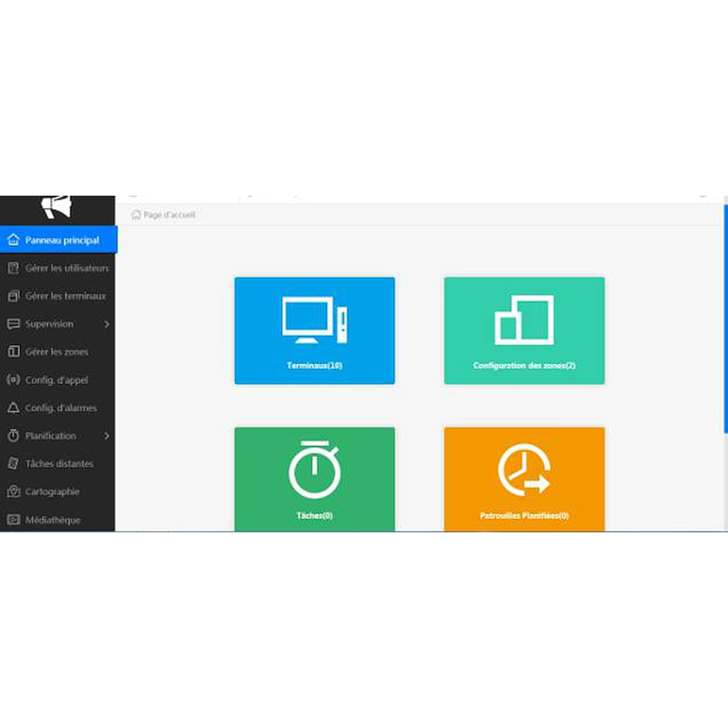
Task: Click the home icon beside Panneau principal
Action: pos(13,240)
